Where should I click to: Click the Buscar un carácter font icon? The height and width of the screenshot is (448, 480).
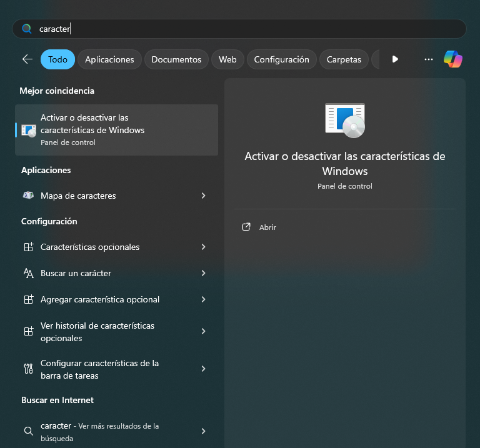click(29, 273)
